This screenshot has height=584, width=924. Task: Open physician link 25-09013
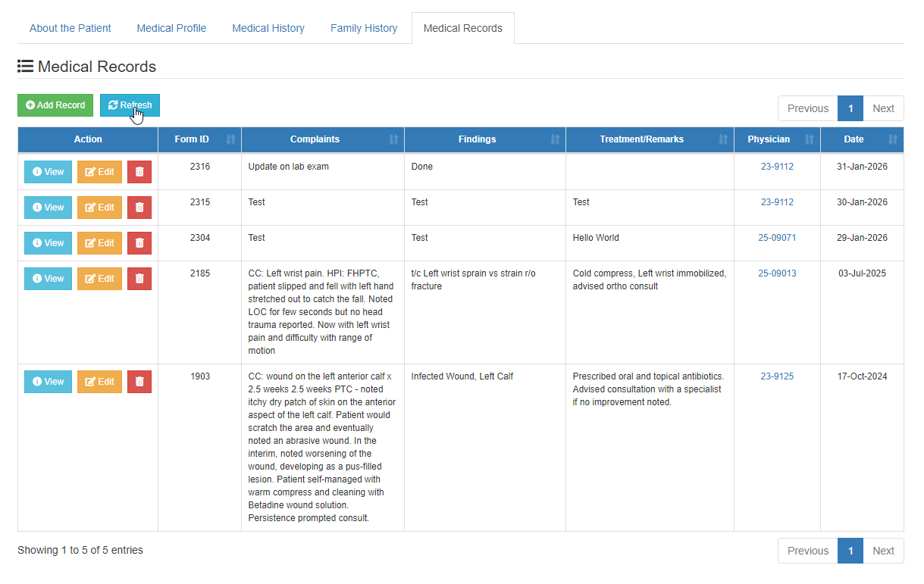777,273
